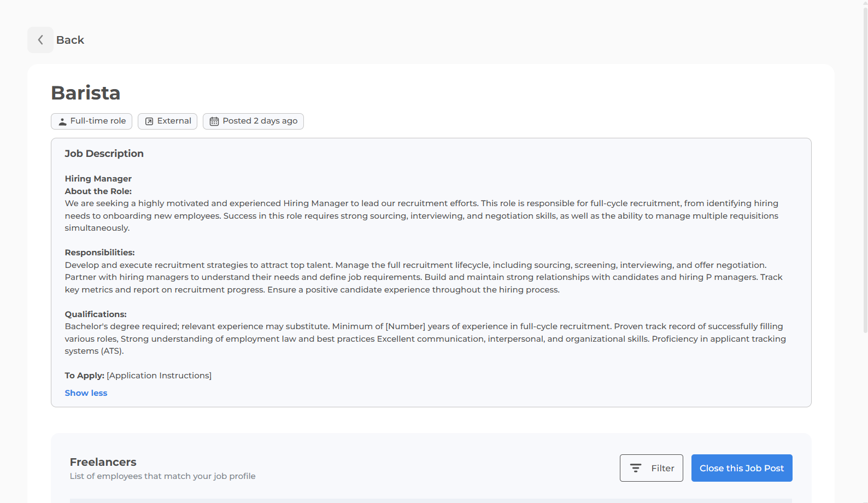Click the calendar icon beside Posted date
868x503 pixels.
pos(214,121)
